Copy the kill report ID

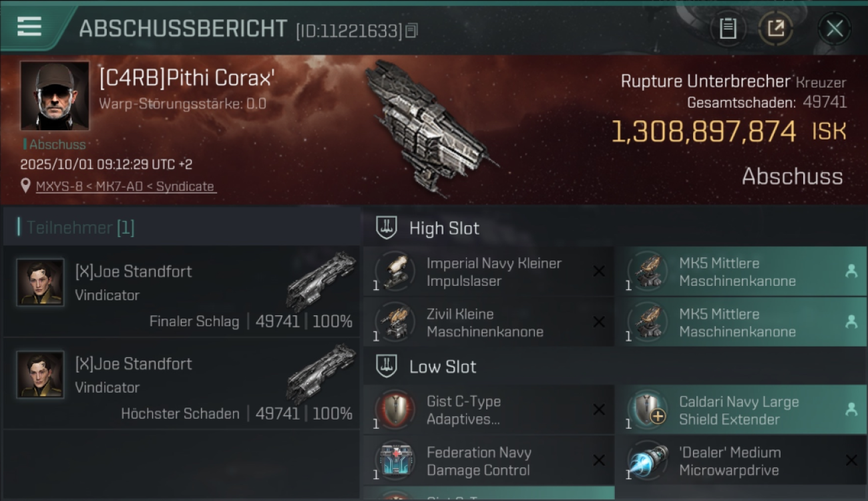click(x=411, y=30)
